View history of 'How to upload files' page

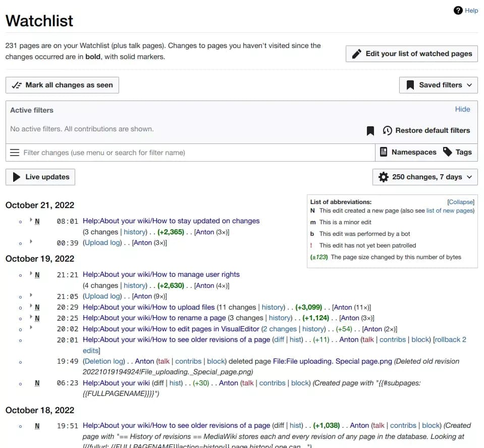click(x=273, y=307)
